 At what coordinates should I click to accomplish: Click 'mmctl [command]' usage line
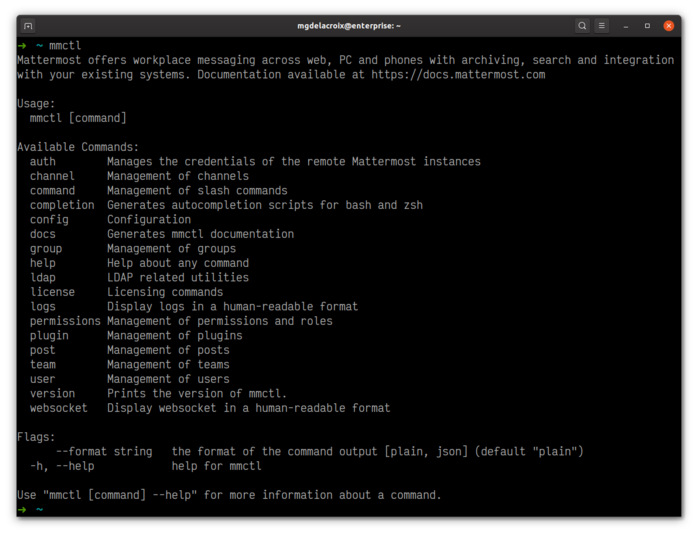click(78, 118)
